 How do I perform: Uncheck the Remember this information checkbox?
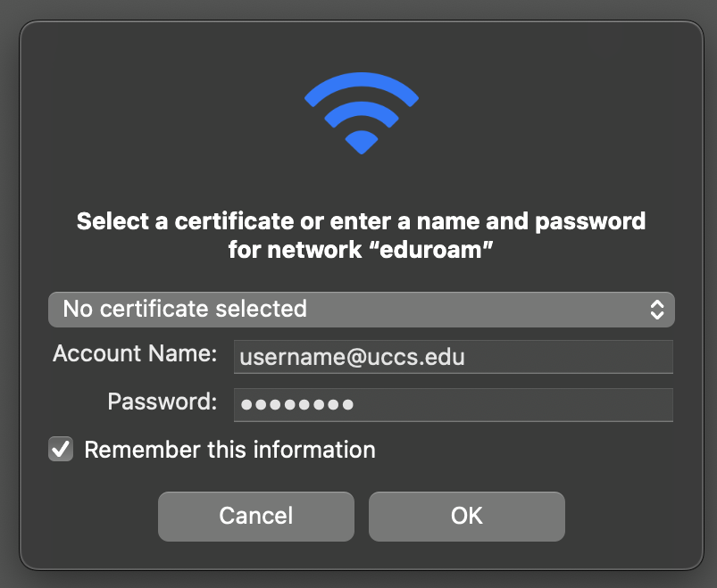[61, 449]
